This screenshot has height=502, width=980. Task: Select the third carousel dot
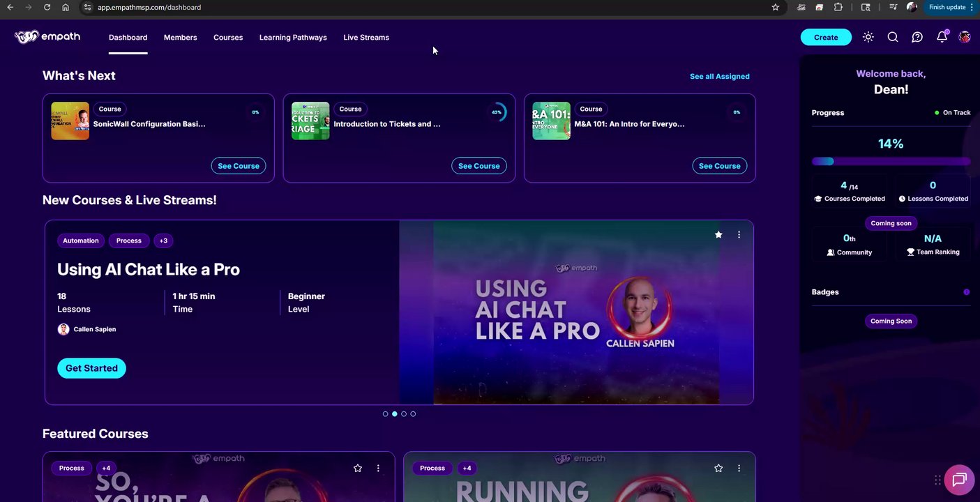pos(404,414)
